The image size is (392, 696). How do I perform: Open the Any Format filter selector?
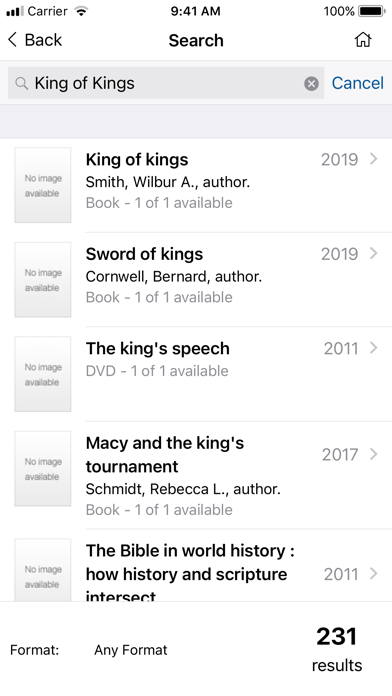click(131, 650)
